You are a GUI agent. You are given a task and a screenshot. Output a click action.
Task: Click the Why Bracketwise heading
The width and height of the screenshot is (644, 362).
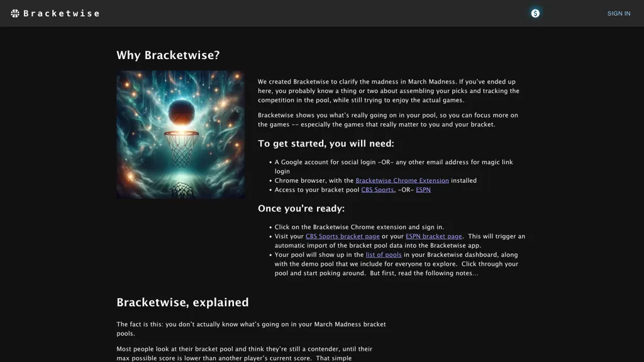[x=167, y=55]
